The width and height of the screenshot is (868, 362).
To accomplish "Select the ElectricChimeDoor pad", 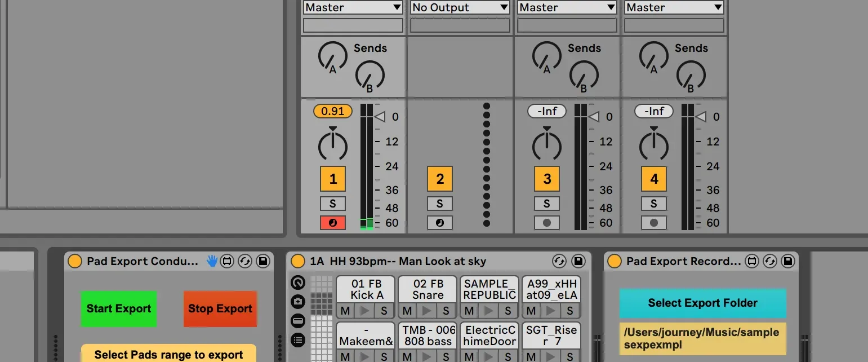I will [x=489, y=335].
